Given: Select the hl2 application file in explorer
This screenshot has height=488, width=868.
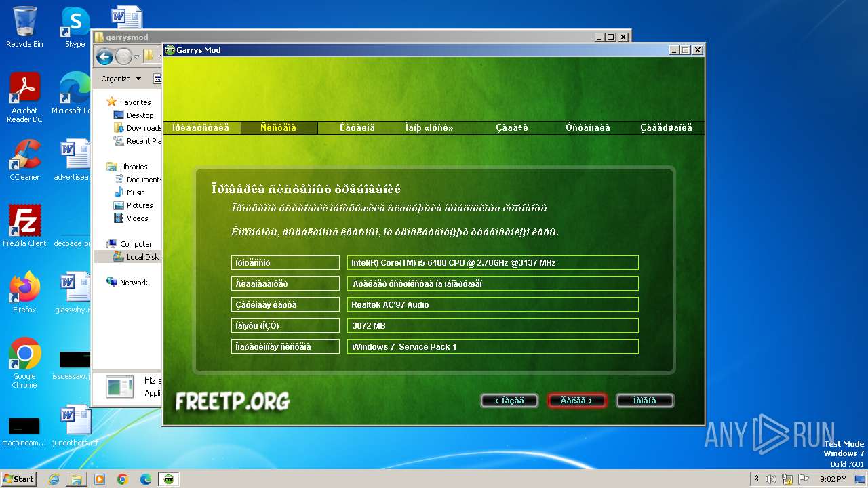Looking at the screenshot, I should point(133,386).
